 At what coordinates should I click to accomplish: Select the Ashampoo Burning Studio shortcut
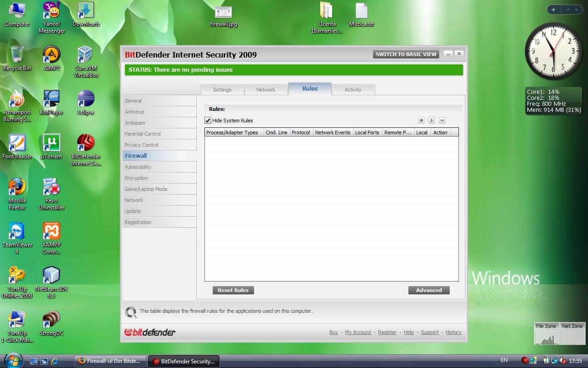[x=17, y=106]
